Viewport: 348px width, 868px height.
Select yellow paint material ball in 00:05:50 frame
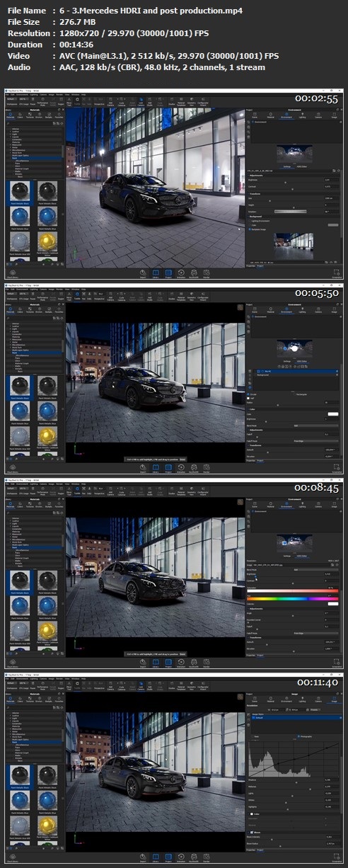47,436
